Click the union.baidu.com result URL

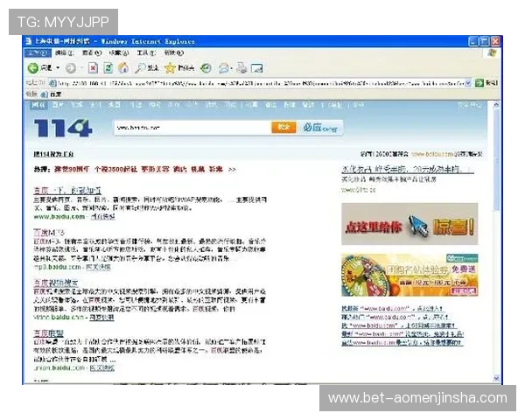point(59,367)
